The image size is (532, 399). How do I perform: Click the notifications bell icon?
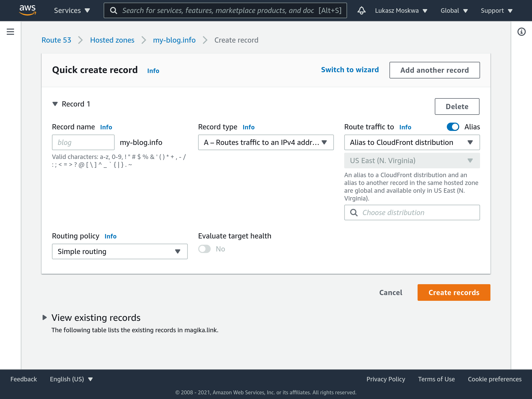pos(361,10)
